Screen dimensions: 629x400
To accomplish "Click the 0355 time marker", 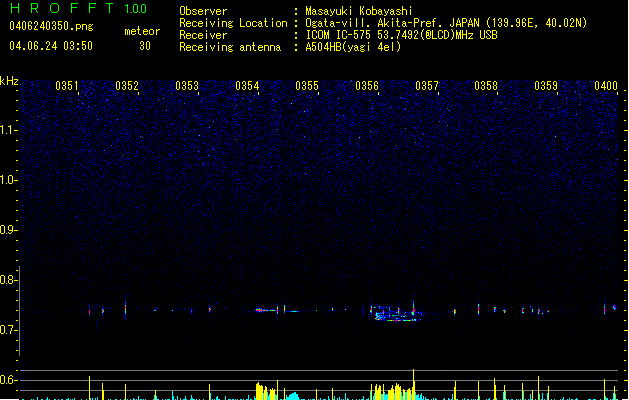I will click(307, 86).
